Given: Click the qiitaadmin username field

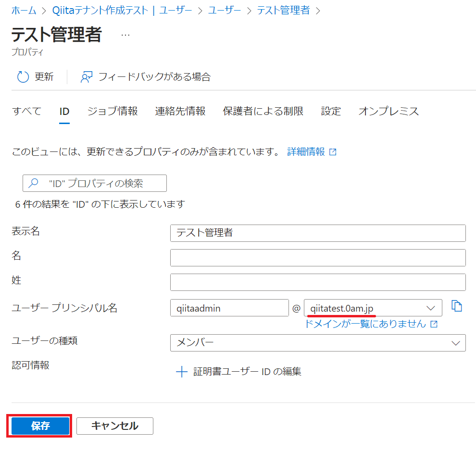Looking at the screenshot, I should tap(229, 308).
